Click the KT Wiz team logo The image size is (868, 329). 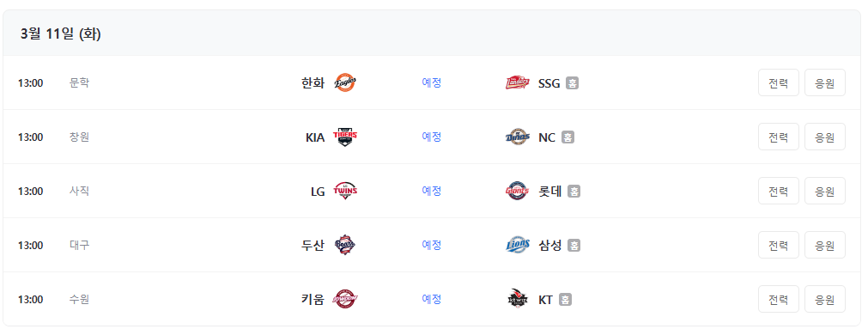pyautogui.click(x=518, y=299)
